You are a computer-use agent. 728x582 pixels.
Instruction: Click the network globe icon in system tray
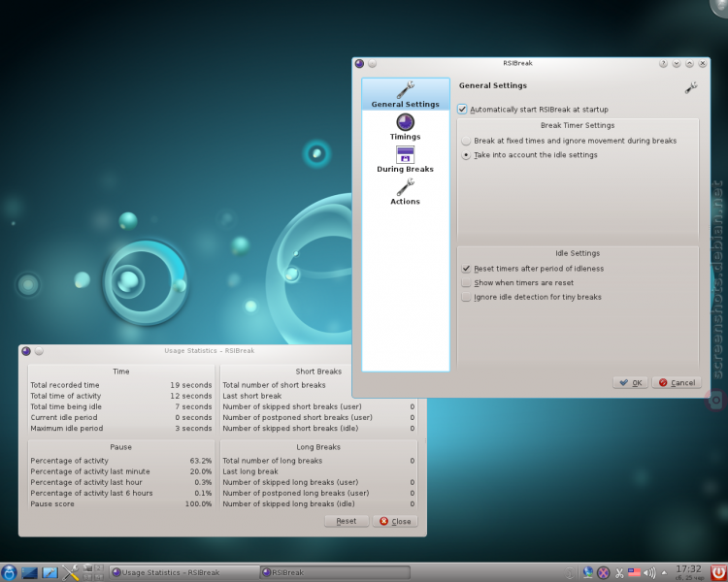coord(588,572)
